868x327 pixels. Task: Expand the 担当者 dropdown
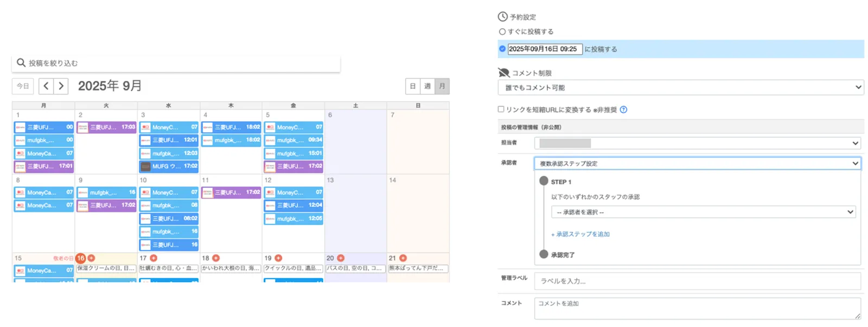pos(697,143)
